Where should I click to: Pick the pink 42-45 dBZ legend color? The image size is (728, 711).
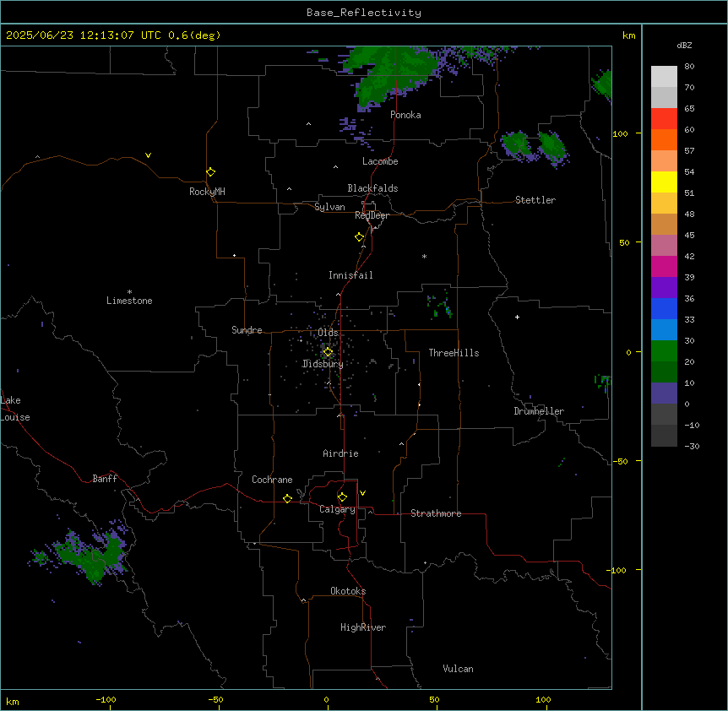tap(664, 246)
